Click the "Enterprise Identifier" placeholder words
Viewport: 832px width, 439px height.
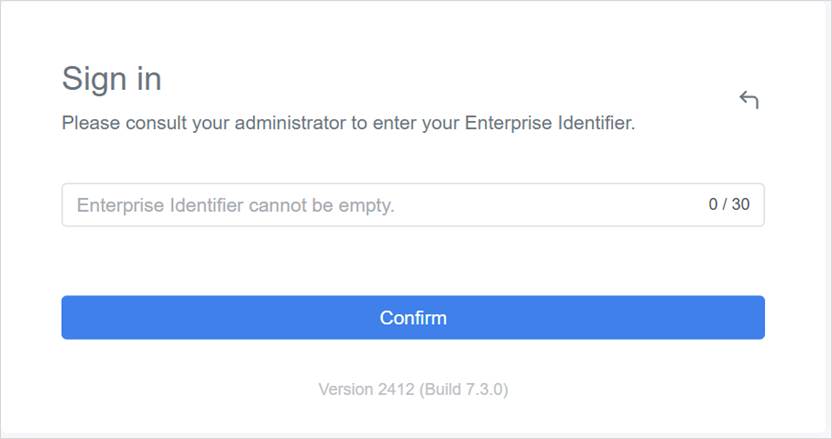160,206
